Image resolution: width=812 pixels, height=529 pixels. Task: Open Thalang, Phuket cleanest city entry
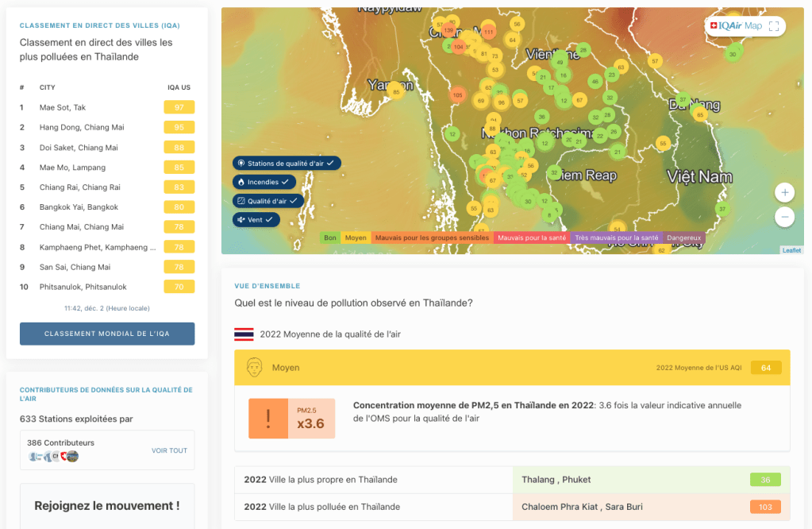pyautogui.click(x=556, y=480)
